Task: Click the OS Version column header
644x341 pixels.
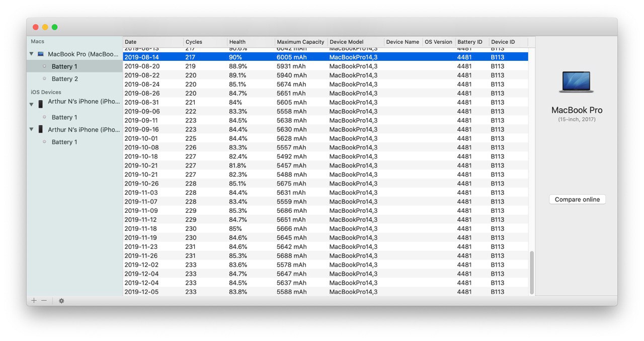Action: click(439, 42)
